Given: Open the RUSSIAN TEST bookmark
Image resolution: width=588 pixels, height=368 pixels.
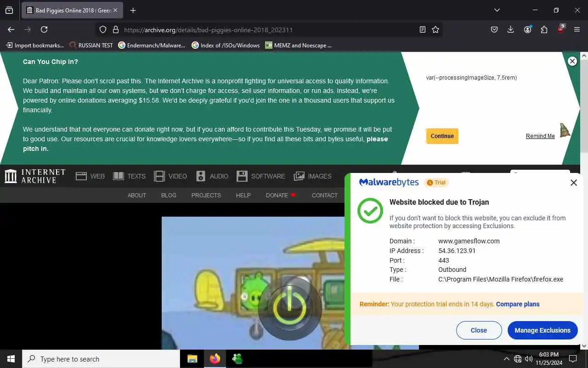Looking at the screenshot, I should click(91, 45).
